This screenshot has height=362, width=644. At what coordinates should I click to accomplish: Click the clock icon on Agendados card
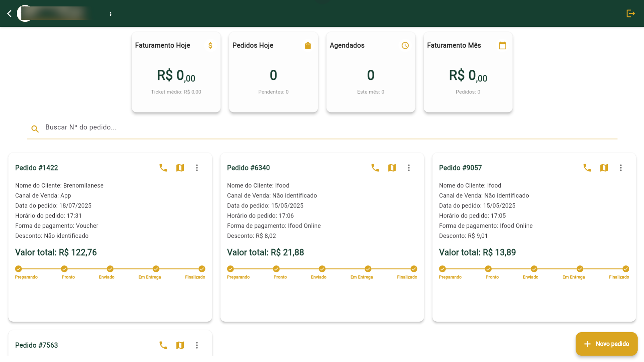[x=405, y=45]
